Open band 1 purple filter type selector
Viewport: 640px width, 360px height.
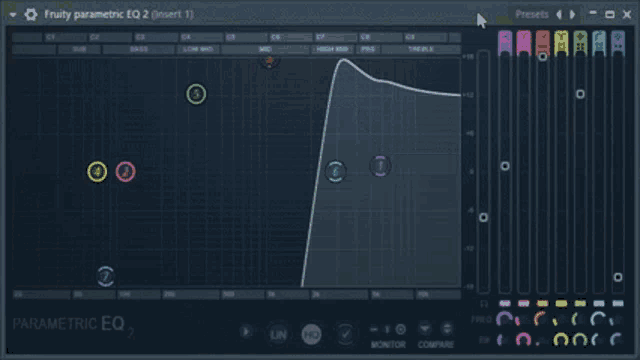(x=505, y=42)
